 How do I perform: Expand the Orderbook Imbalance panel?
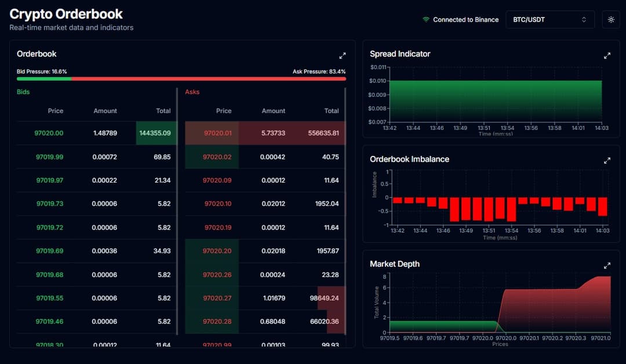(607, 161)
